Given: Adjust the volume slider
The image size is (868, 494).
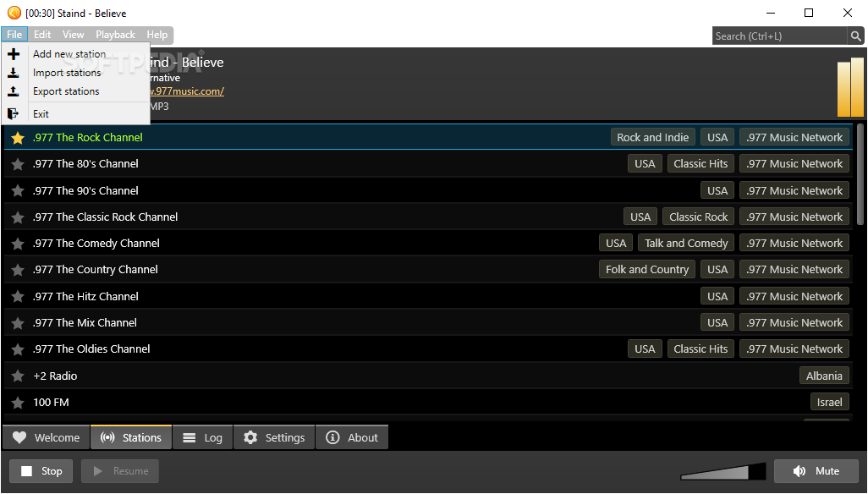Looking at the screenshot, I should point(723,471).
